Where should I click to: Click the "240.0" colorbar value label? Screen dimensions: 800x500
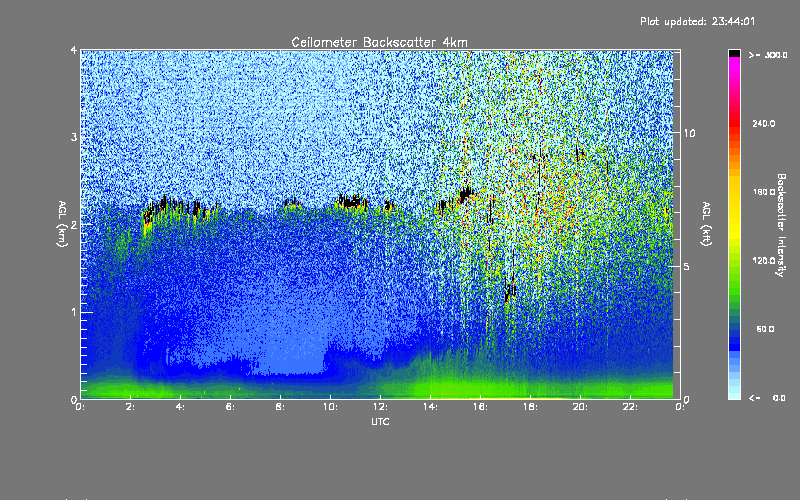click(x=764, y=123)
